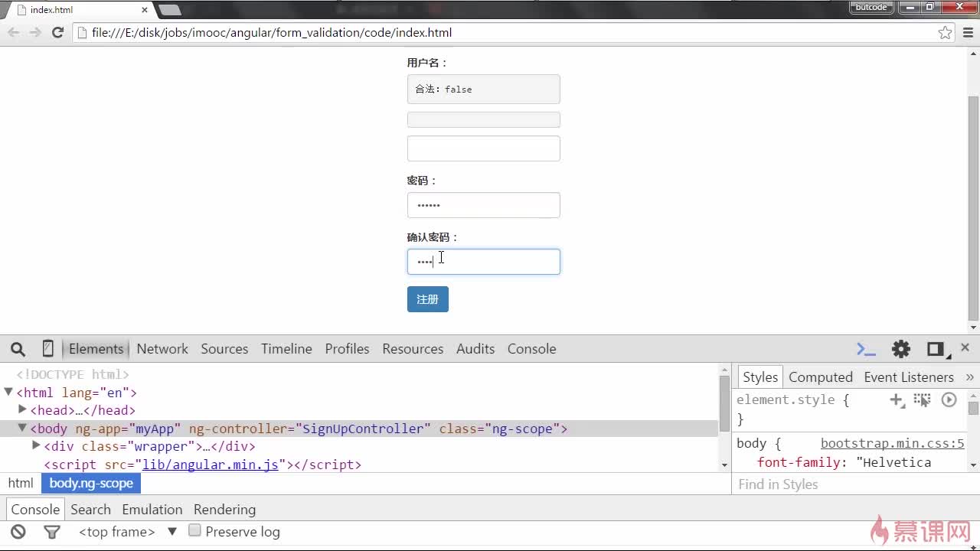Screen dimensions: 980x551
Task: Close the DevTools panel
Action: pyautogui.click(x=965, y=347)
